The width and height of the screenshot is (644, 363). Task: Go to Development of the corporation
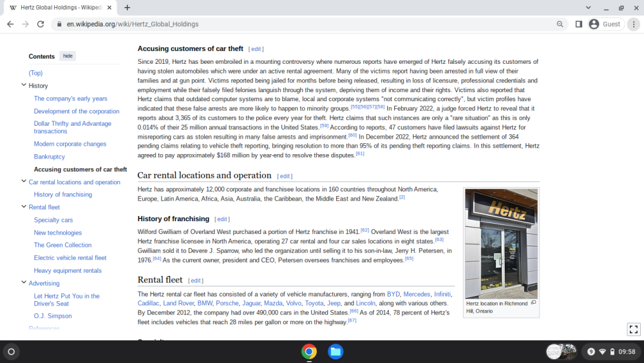point(77,111)
